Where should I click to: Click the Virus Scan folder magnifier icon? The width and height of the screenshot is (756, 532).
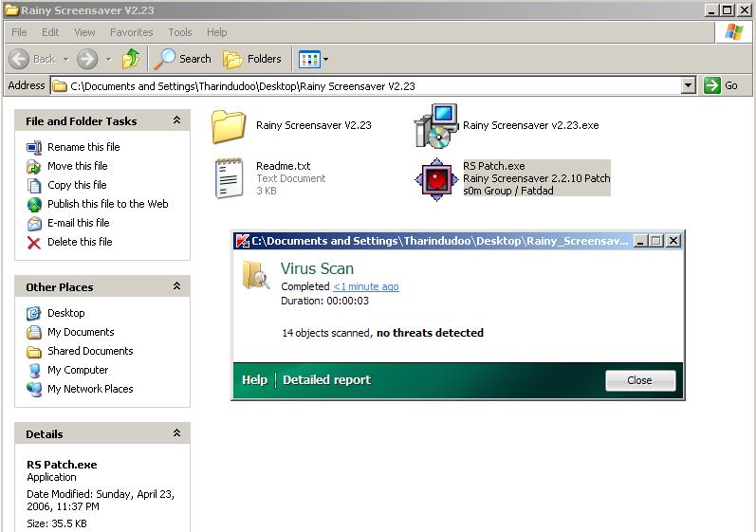pos(255,275)
